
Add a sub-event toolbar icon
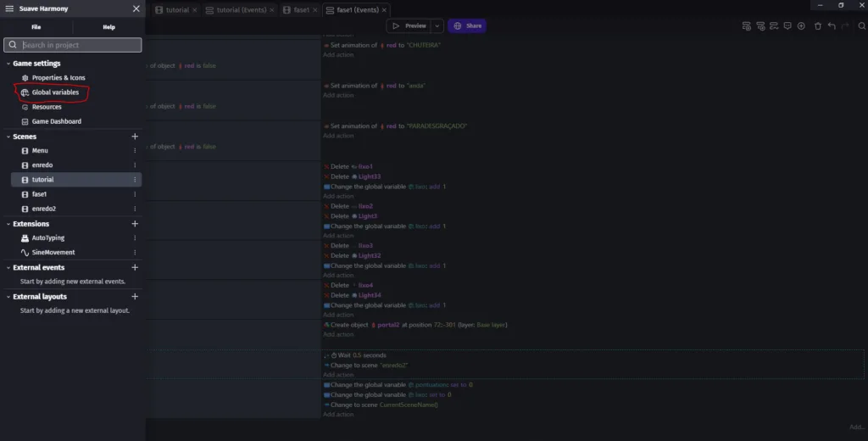pyautogui.click(x=760, y=26)
